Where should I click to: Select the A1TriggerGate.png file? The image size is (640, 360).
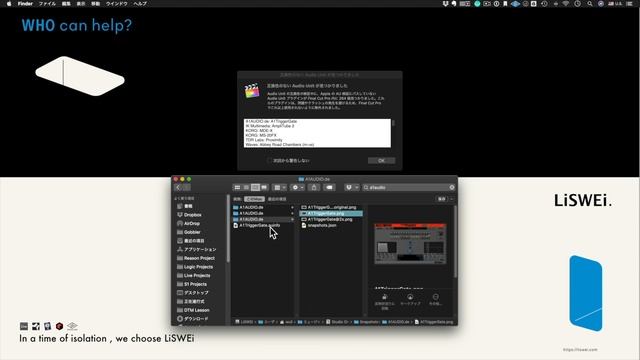[x=331, y=213]
